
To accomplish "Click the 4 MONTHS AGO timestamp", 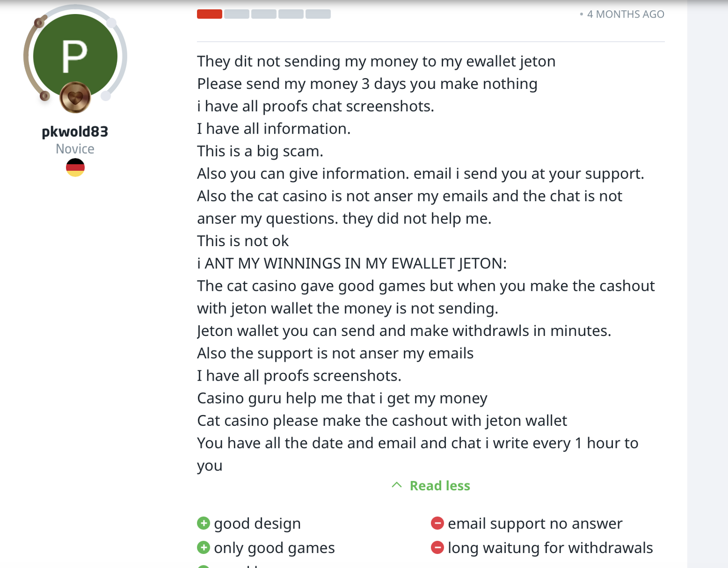I will pos(625,15).
